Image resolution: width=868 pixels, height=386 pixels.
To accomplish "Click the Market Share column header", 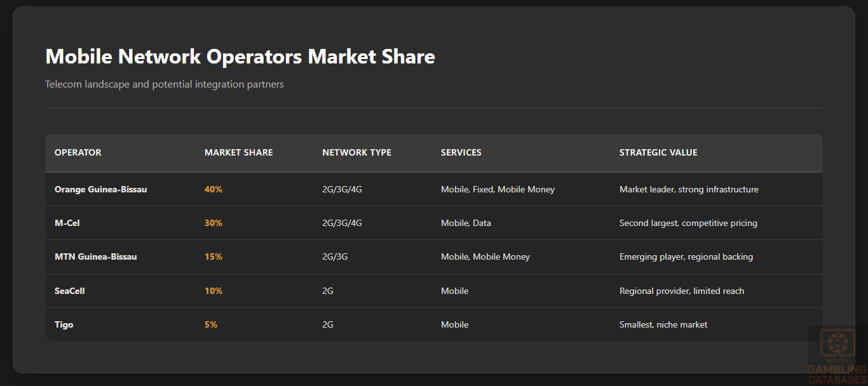I will pos(238,152).
